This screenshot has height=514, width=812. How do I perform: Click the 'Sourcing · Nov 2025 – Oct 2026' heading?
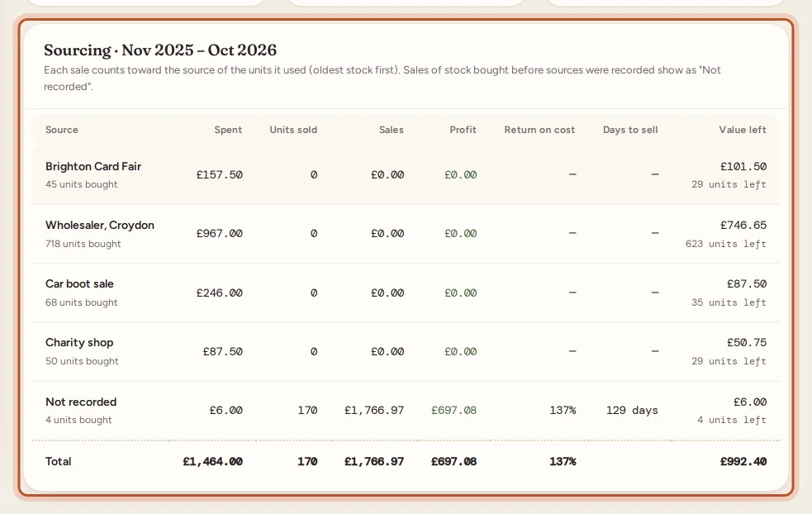tap(160, 50)
